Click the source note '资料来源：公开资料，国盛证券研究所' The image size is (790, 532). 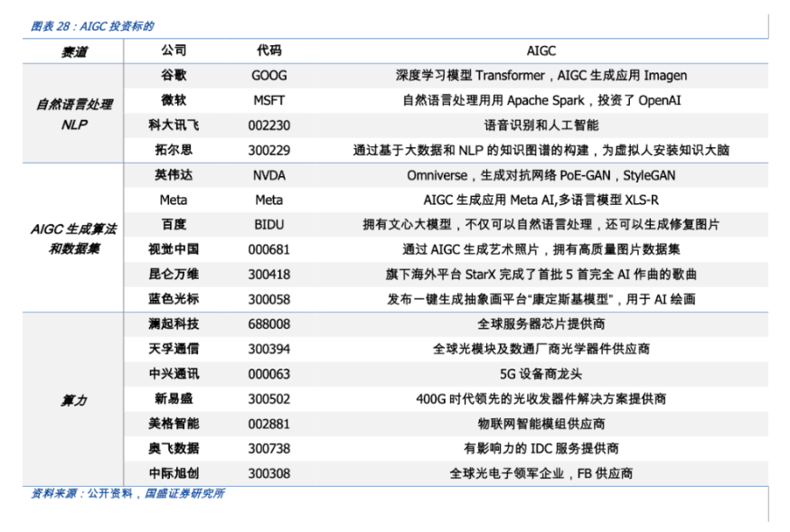pos(127,494)
